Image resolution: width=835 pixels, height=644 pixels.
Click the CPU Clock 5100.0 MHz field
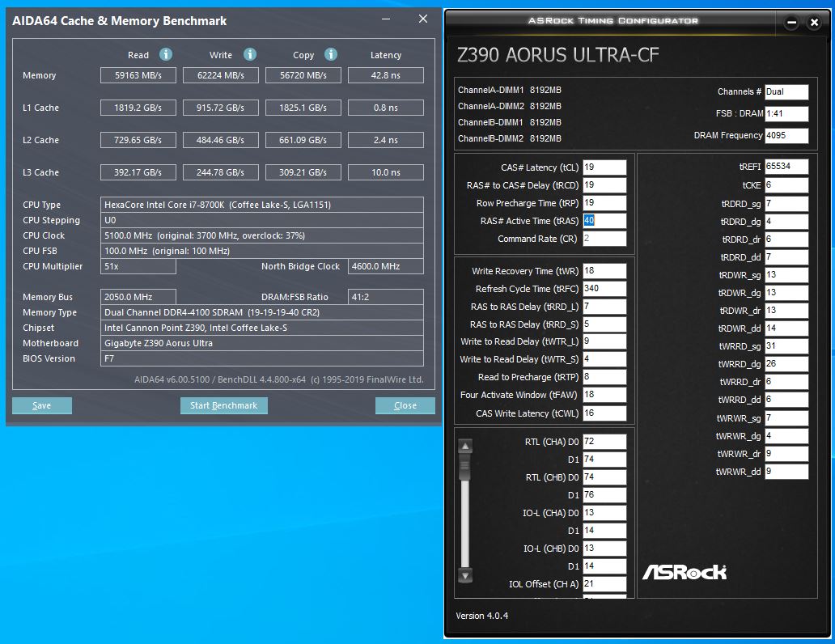coord(262,235)
